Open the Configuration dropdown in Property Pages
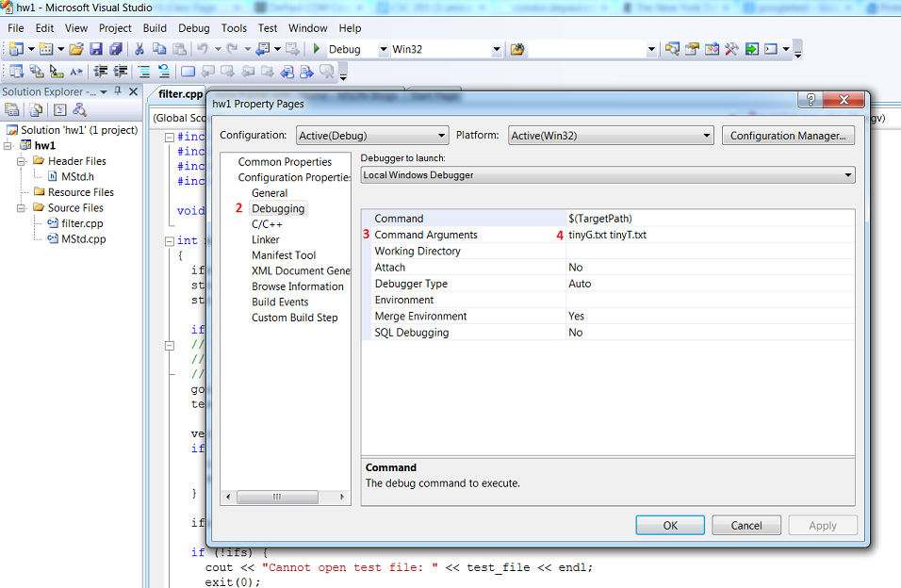The image size is (901, 588). 371,135
